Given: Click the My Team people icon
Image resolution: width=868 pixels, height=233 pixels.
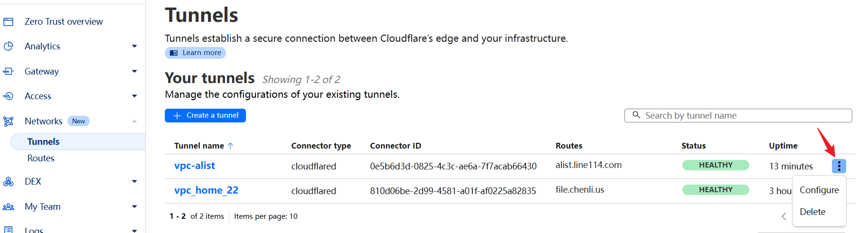Looking at the screenshot, I should tap(8, 207).
